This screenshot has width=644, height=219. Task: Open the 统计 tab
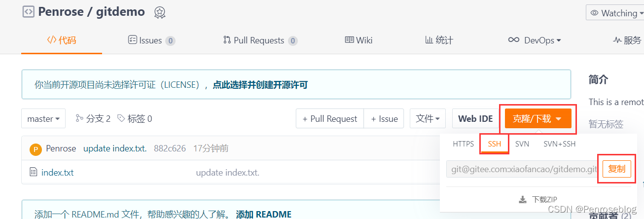(x=439, y=40)
